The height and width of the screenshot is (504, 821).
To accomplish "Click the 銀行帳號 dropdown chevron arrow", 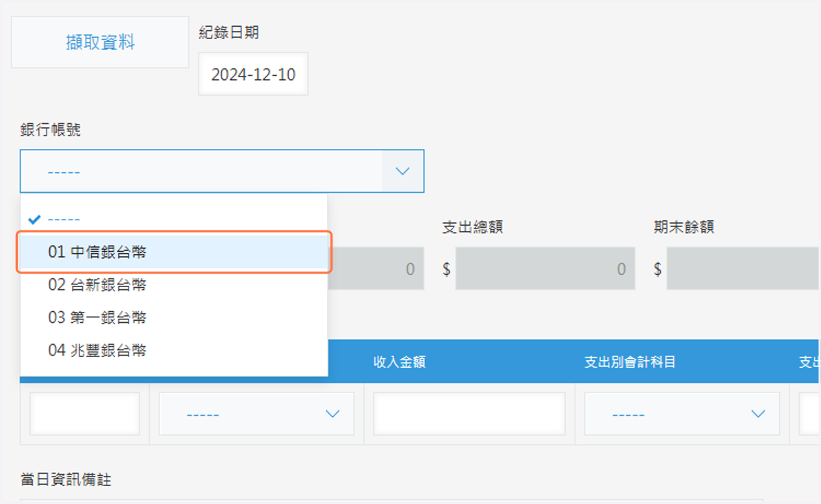I will click(x=402, y=171).
